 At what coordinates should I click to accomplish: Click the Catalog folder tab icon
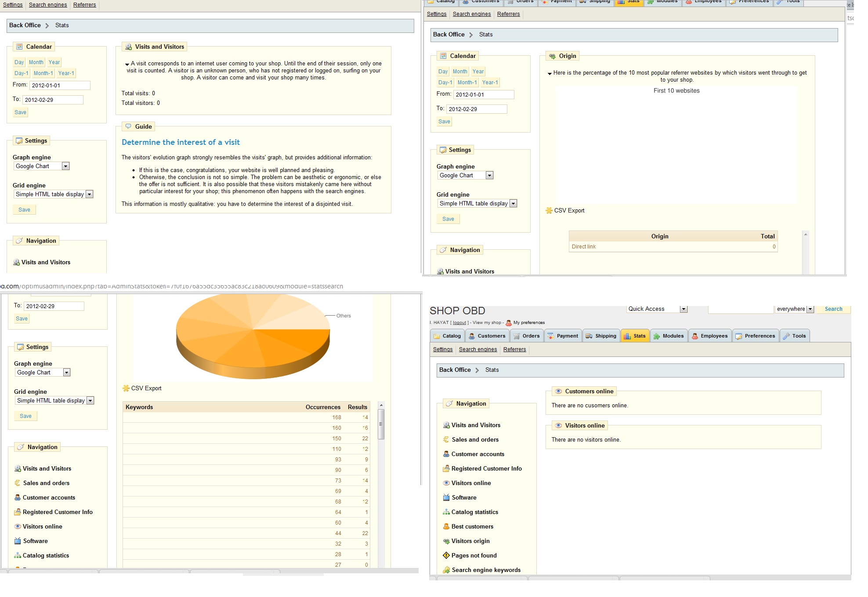(437, 336)
